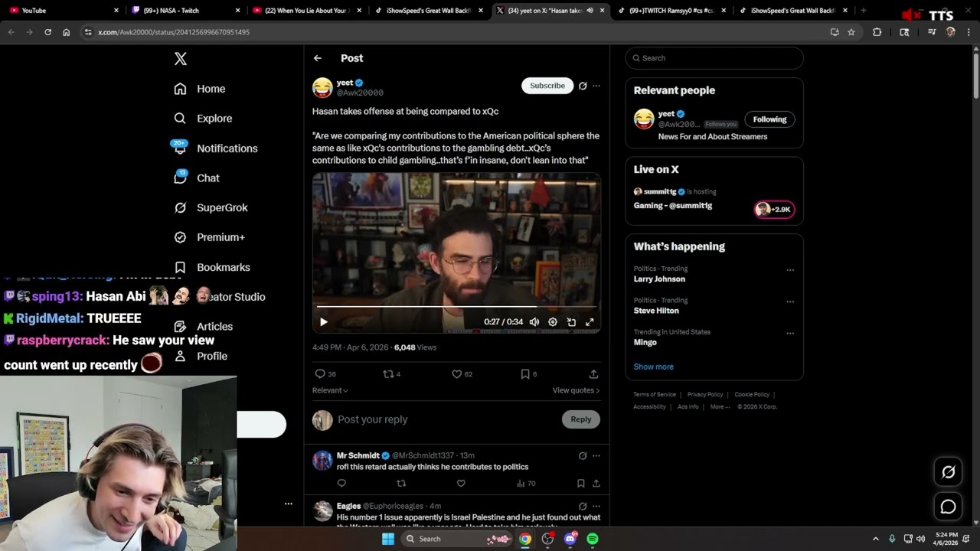The width and height of the screenshot is (980, 551).
Task: Switch to the YouTube browser tab
Action: coord(64,11)
